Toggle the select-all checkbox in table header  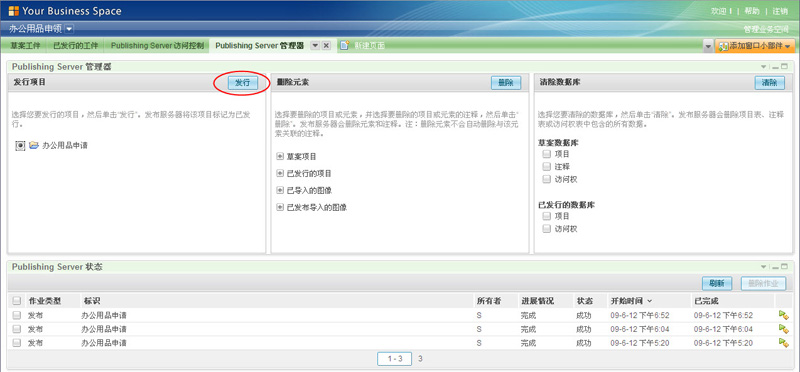tap(17, 301)
